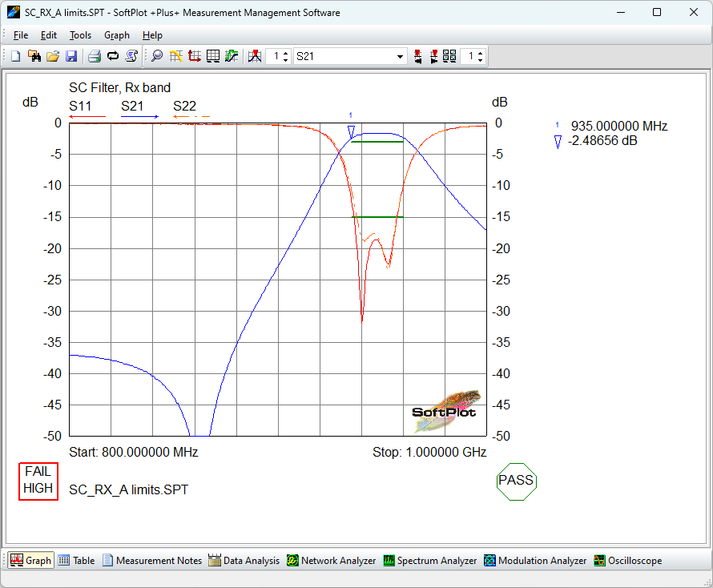Click the grid table toolbar icon

pyautogui.click(x=213, y=56)
